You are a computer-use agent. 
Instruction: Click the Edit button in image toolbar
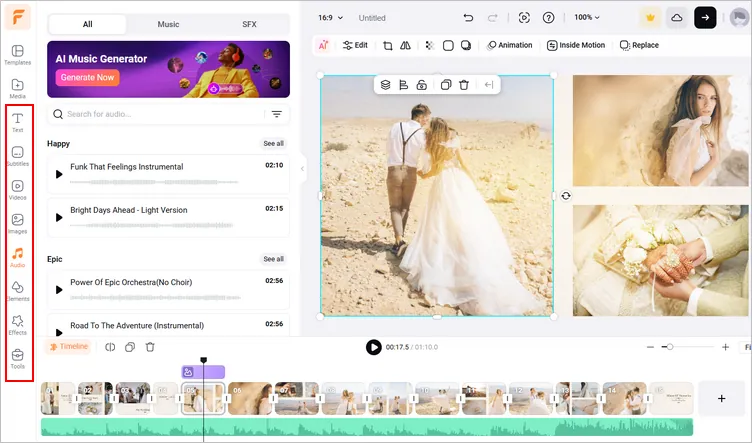click(355, 45)
